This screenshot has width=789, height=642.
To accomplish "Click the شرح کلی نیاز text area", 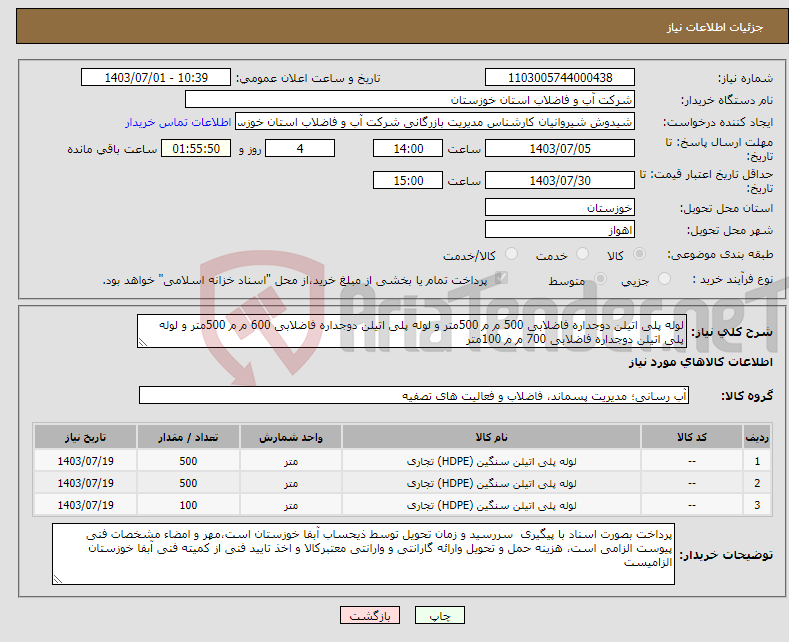I will point(412,331).
